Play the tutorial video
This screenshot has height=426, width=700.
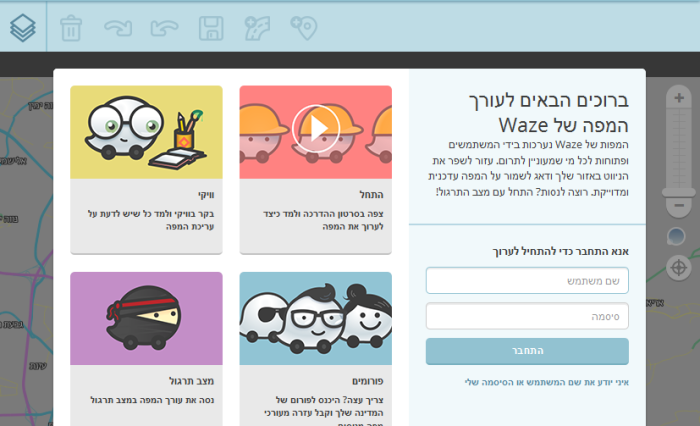coord(316,129)
